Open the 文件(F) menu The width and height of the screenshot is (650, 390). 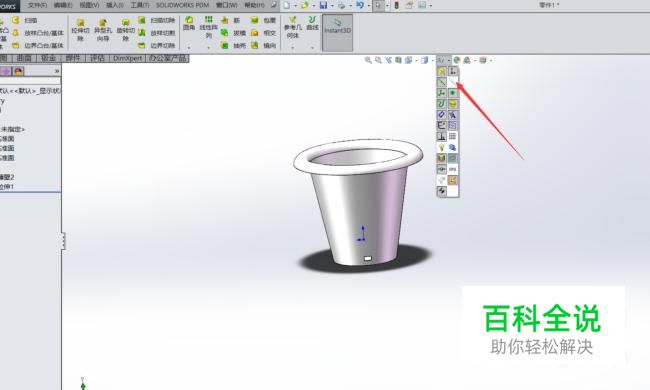37,5
